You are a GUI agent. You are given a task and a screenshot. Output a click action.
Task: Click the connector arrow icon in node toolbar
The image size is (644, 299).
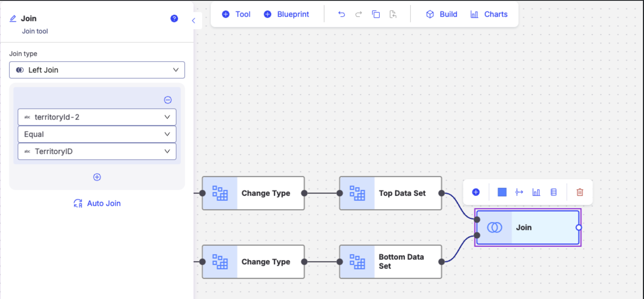(519, 192)
